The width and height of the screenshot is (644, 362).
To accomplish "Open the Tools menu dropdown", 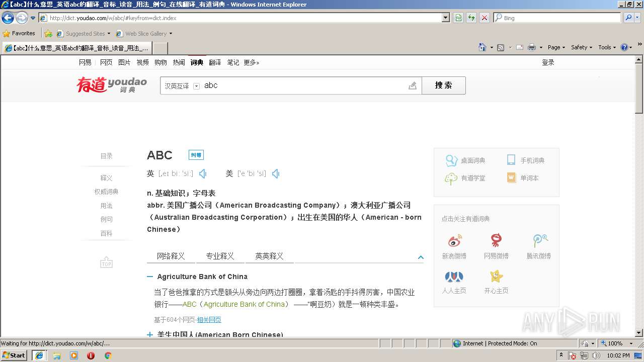I will tap(607, 47).
